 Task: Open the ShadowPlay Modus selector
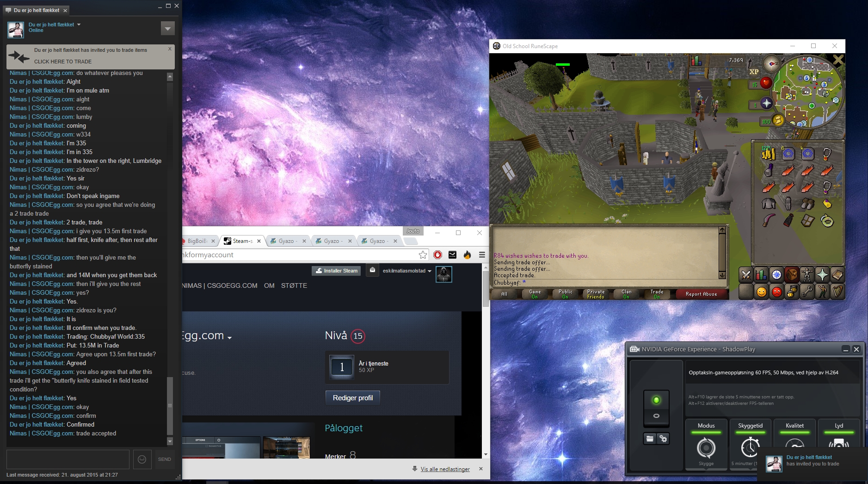point(706,444)
